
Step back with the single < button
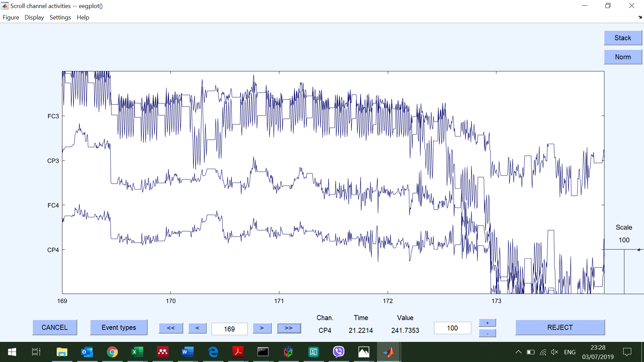pyautogui.click(x=197, y=328)
